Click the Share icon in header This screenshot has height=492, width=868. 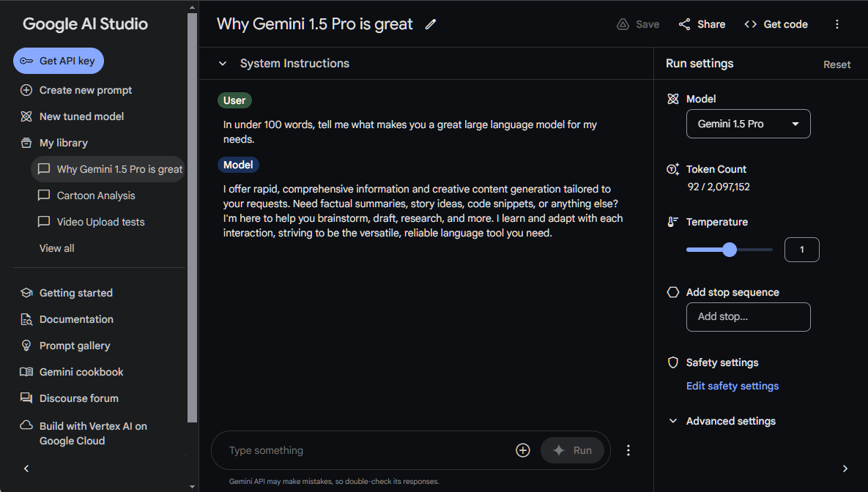(685, 24)
